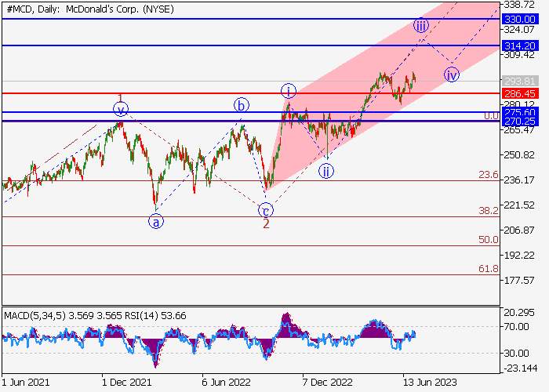
Task: Click the 250.82 price axis value
Action: pos(519,154)
